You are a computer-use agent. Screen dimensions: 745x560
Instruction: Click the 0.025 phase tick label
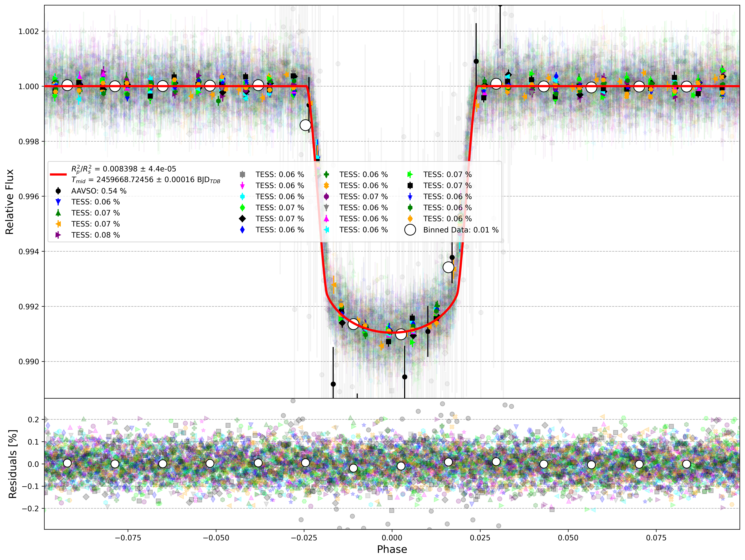(480, 537)
